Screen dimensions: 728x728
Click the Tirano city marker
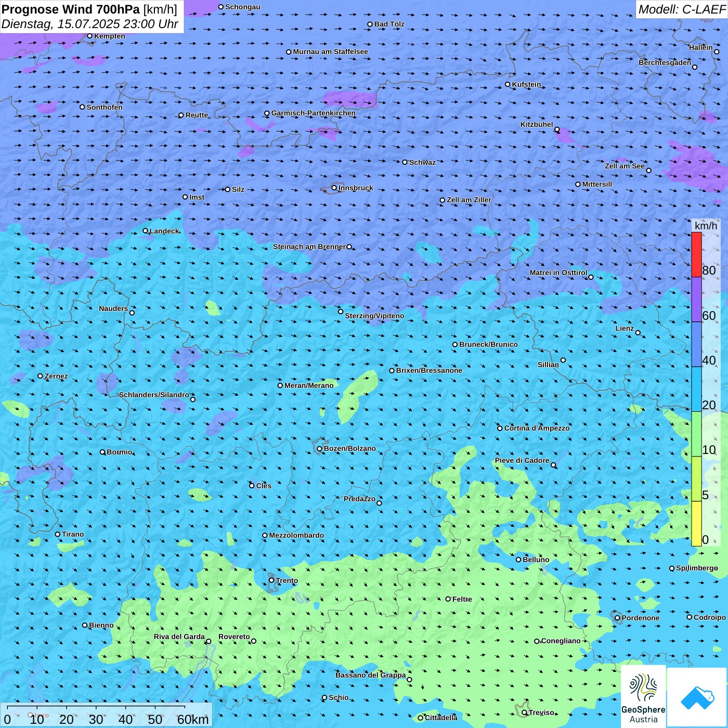click(x=58, y=534)
